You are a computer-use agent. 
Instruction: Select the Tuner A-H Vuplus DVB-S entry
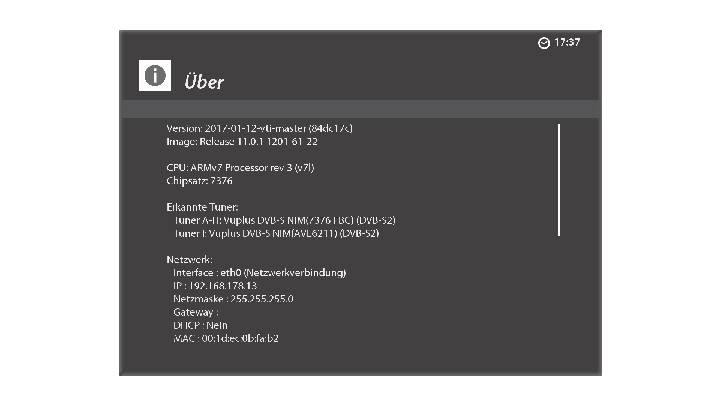tap(285, 220)
